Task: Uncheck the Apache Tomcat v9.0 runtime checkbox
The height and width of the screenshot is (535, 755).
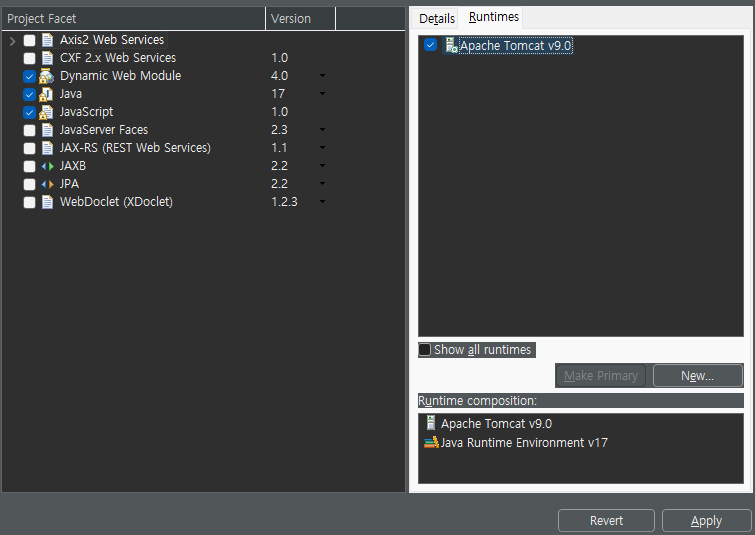Action: tap(430, 45)
